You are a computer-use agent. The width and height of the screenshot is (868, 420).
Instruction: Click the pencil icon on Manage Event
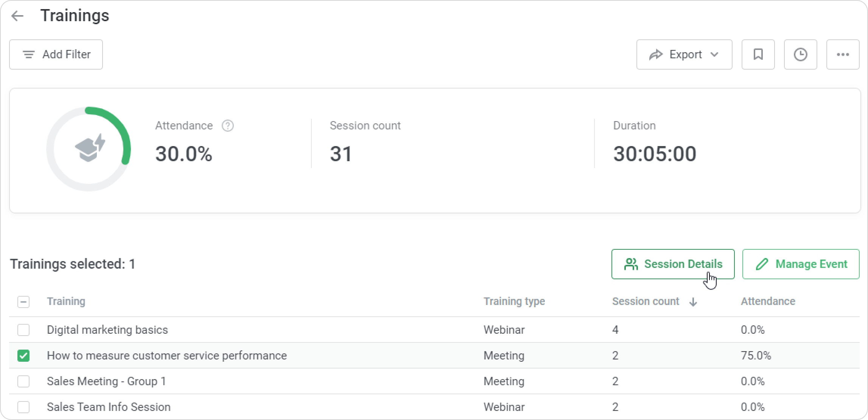coord(762,264)
